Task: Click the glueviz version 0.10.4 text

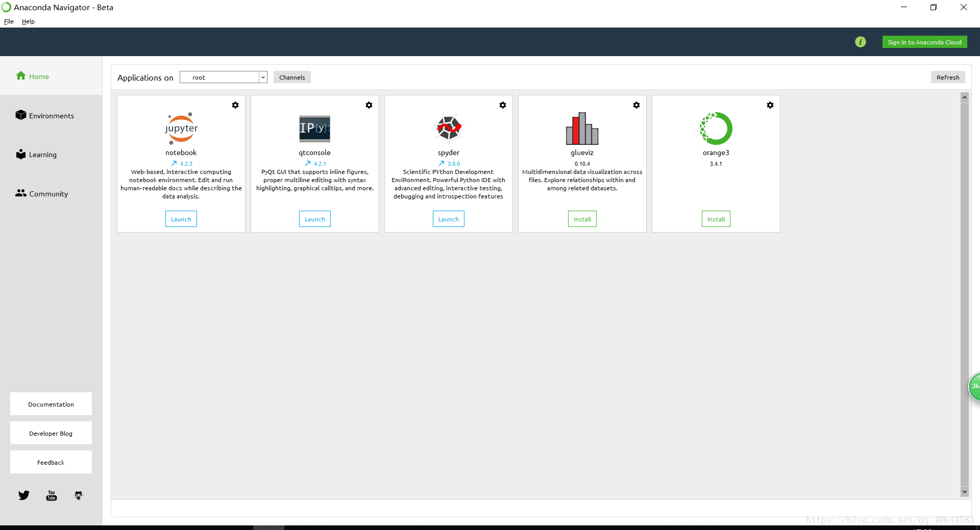Action: (x=582, y=164)
